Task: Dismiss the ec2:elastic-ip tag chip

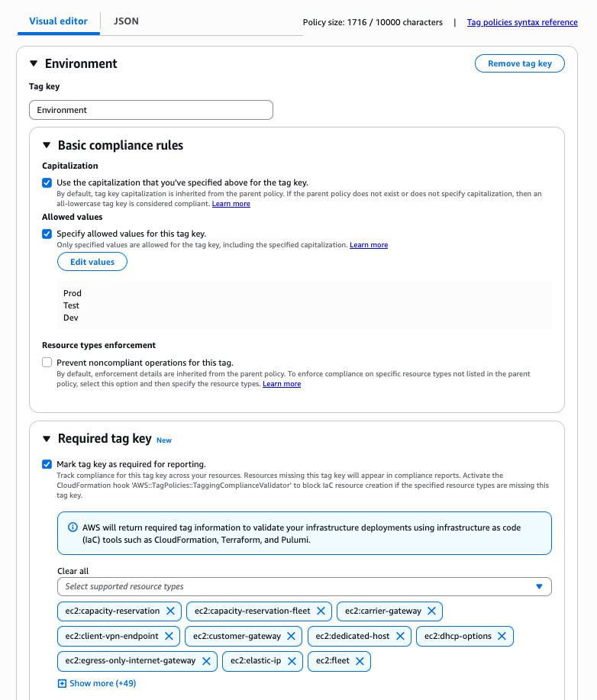Action: click(x=290, y=661)
